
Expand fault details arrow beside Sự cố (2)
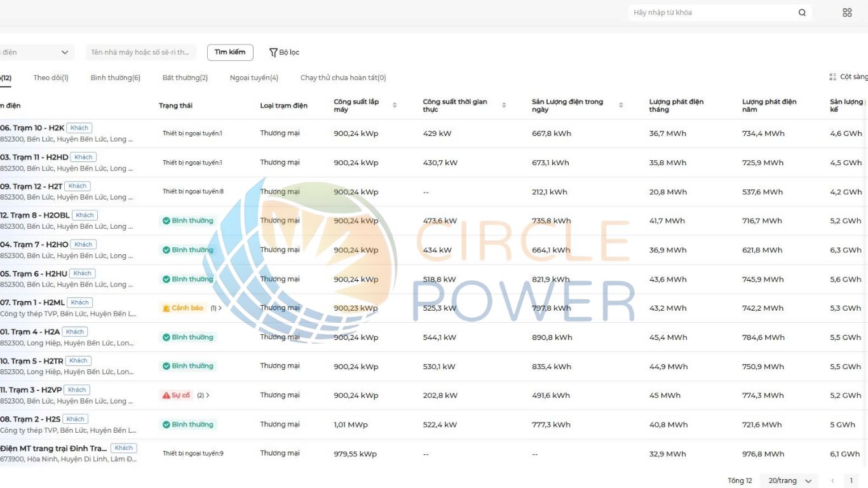tap(208, 395)
